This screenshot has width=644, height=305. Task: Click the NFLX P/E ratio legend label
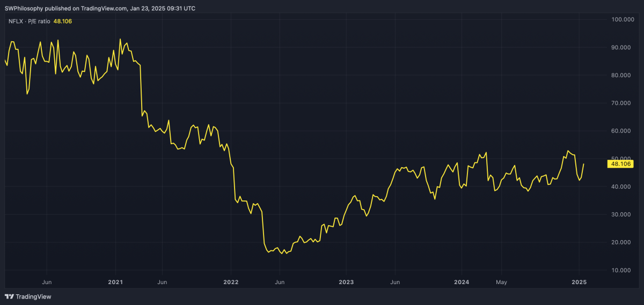(29, 21)
